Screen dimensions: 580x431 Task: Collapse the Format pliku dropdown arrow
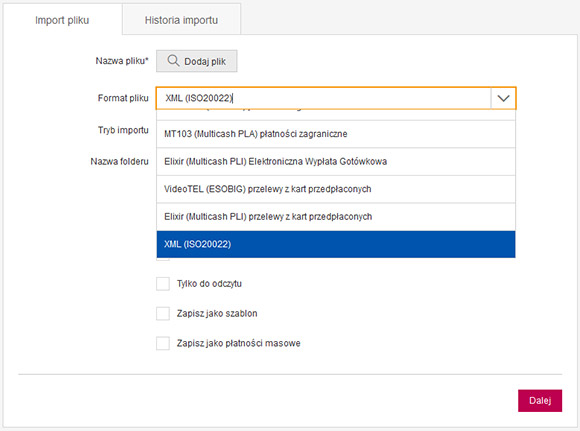[x=503, y=98]
